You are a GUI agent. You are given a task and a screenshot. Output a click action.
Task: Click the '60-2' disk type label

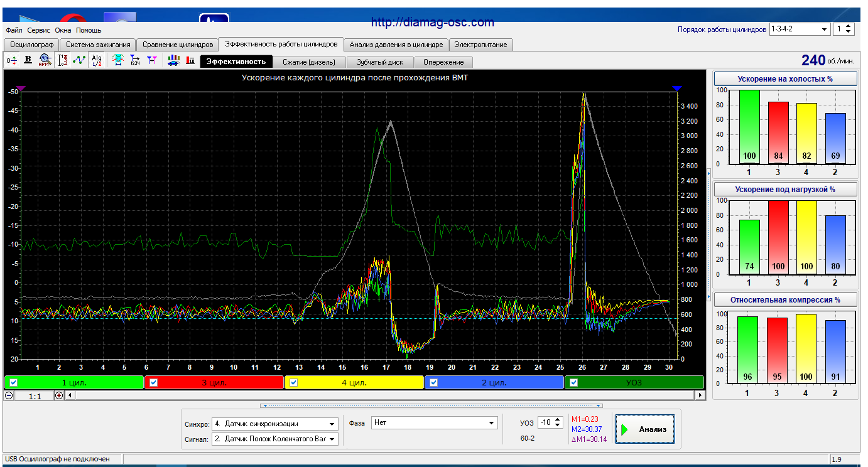pos(528,438)
